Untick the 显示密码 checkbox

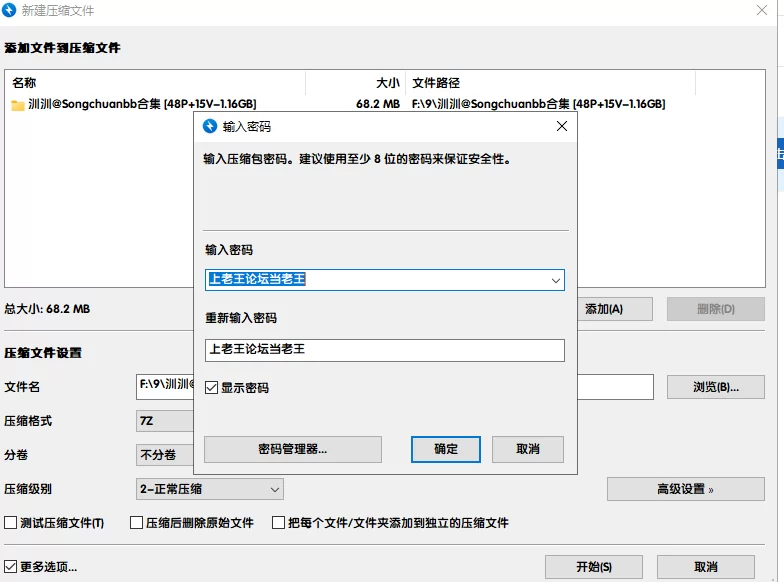[x=212, y=388]
